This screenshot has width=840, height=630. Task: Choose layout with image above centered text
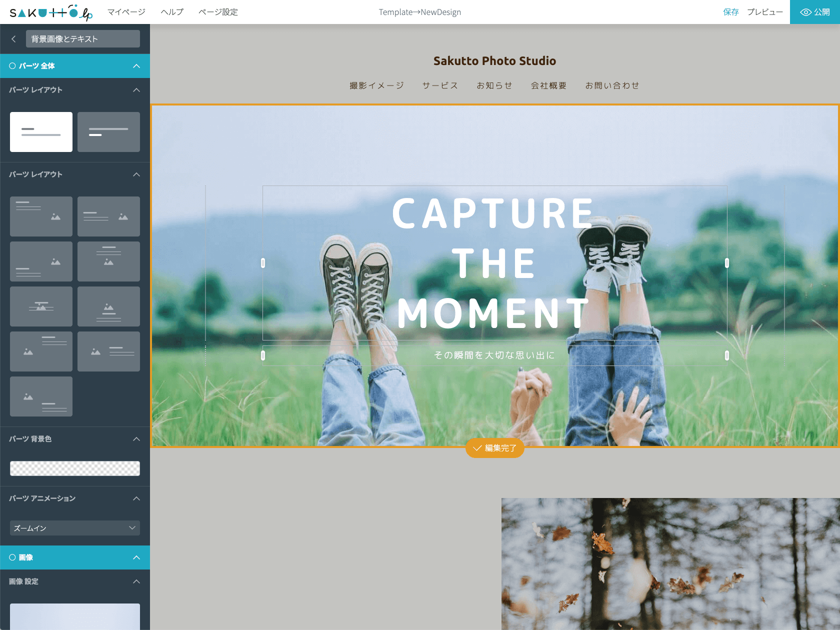pyautogui.click(x=108, y=306)
